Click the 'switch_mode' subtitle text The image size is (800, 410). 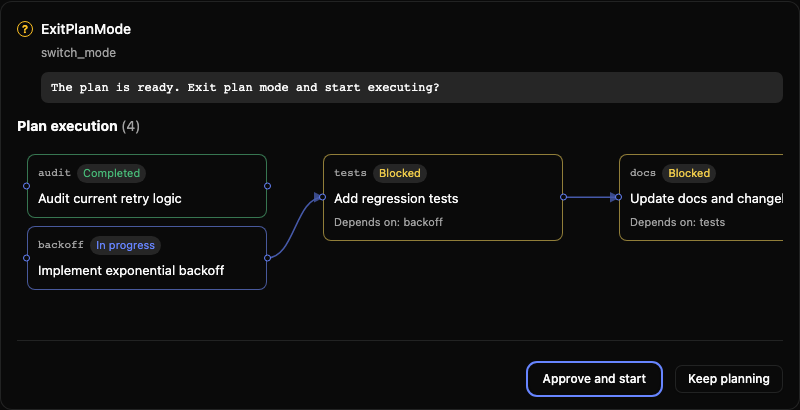tap(79, 53)
